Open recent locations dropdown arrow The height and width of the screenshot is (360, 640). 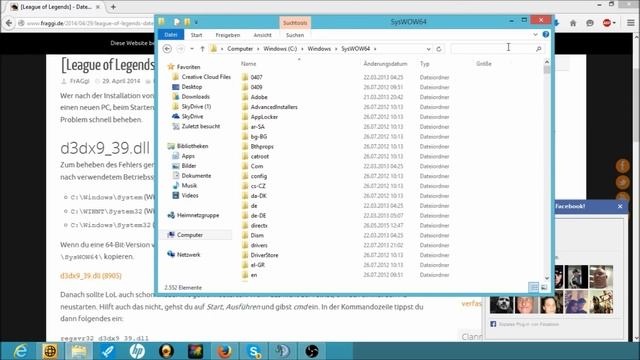coord(191,49)
